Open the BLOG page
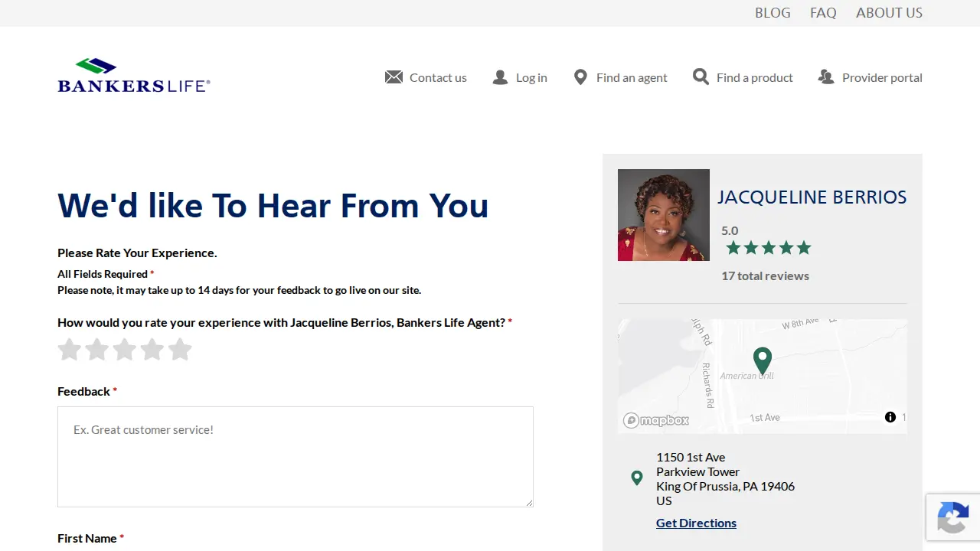The image size is (980, 551). 773,13
